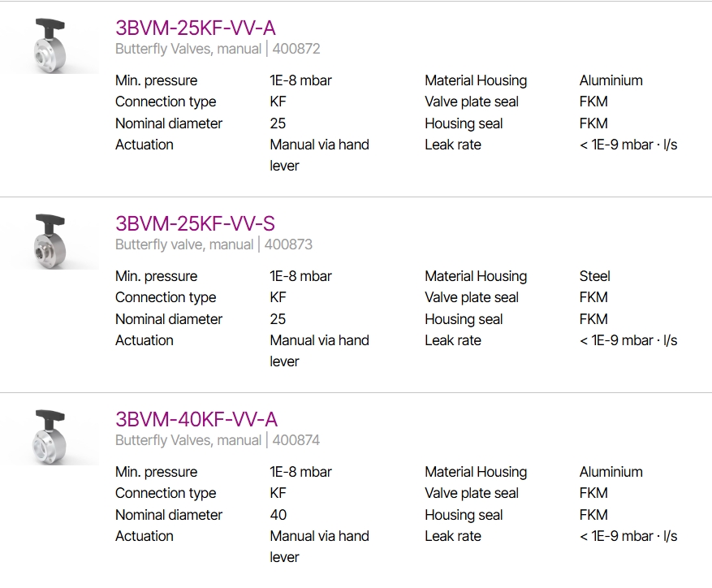
Task: Open the 3BVM-25KF-VV-S product link
Action: pos(195,223)
